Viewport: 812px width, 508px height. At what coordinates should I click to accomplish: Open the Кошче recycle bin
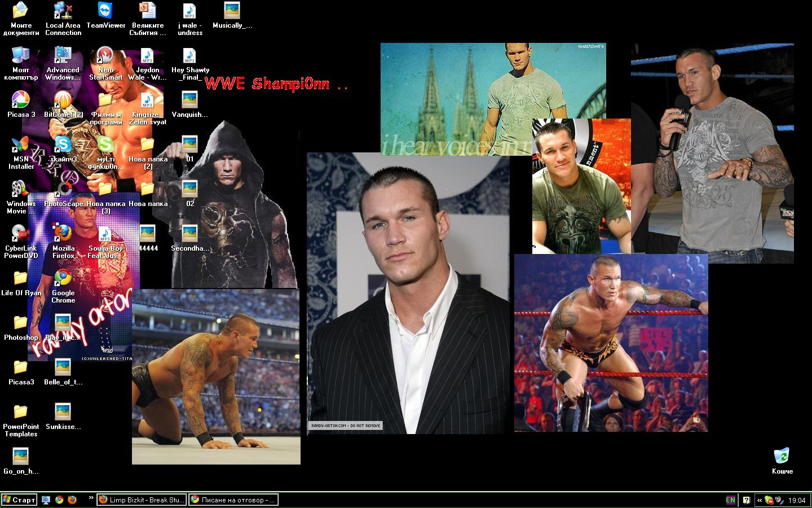point(782,461)
